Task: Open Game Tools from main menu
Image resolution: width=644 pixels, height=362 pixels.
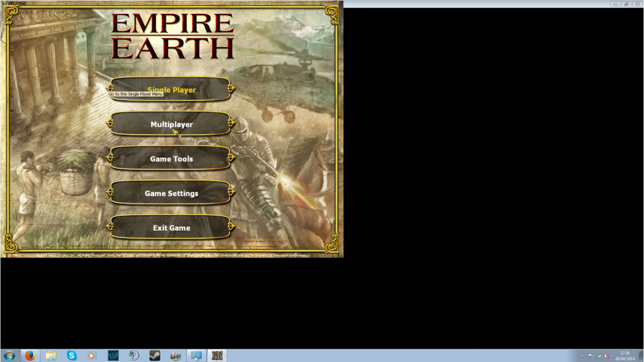Action: point(171,159)
